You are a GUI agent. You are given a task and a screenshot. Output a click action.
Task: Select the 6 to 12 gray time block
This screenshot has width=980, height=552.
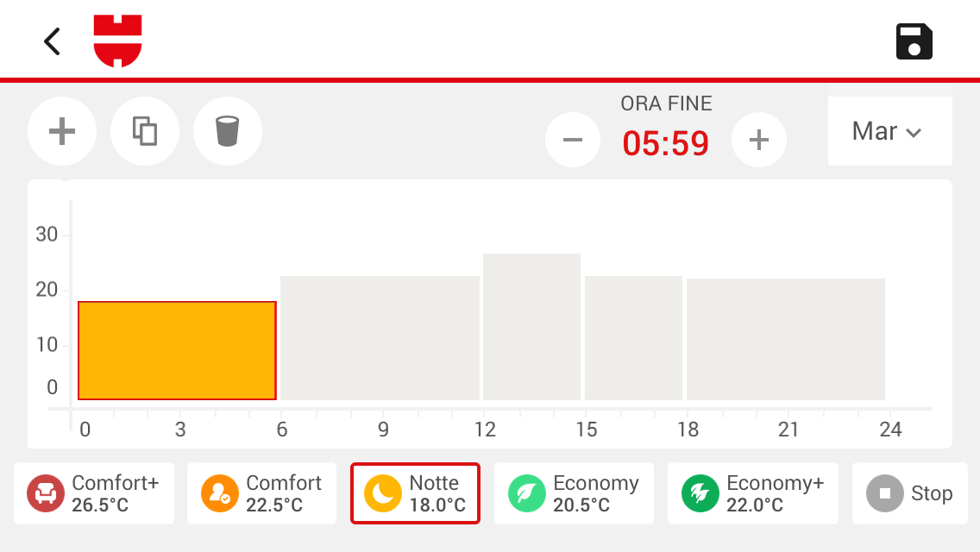click(380, 337)
